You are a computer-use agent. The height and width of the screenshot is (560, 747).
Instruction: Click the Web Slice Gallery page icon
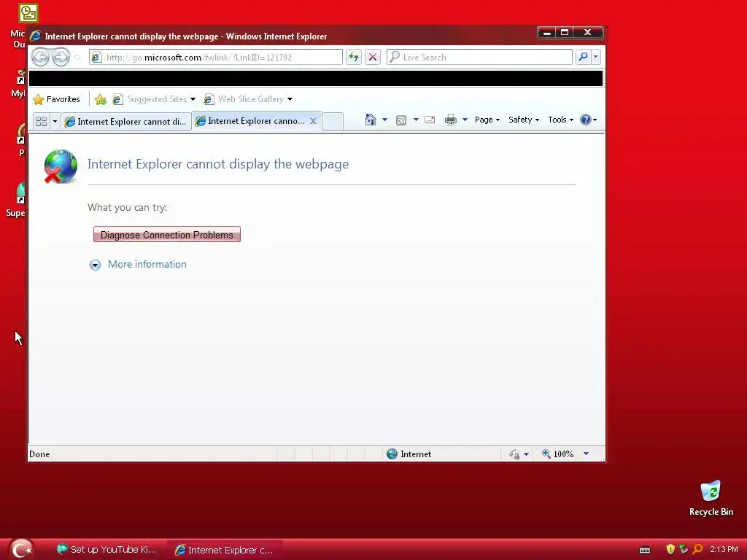[x=209, y=99]
